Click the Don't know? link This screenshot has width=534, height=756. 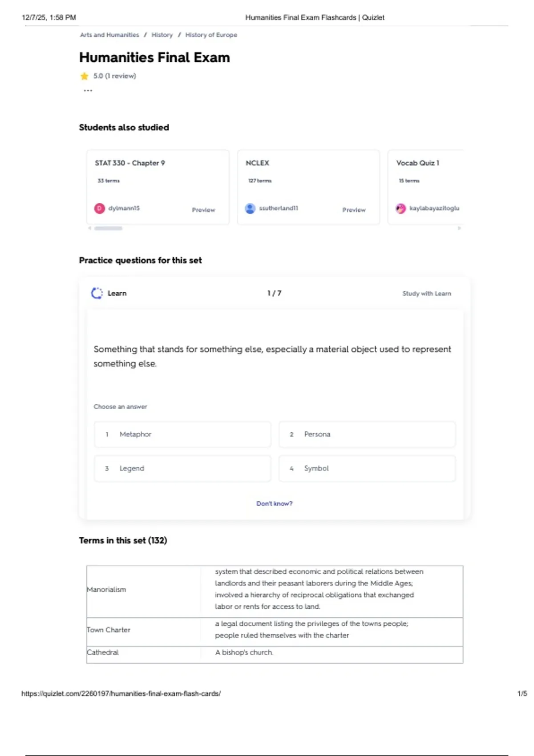(274, 503)
